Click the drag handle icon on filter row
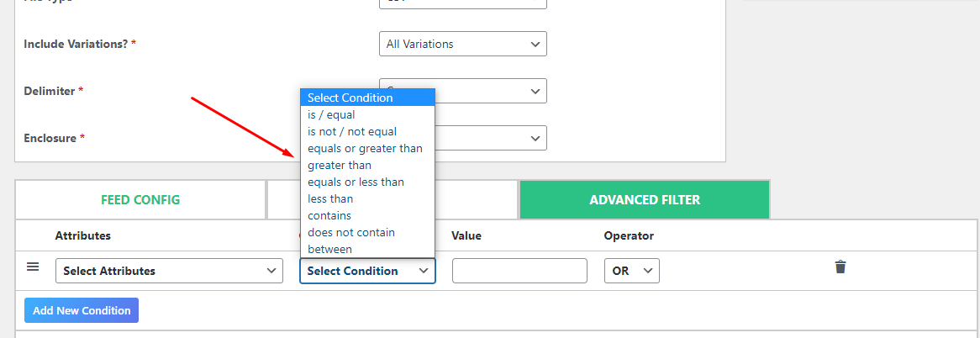The height and width of the screenshot is (338, 980). pos(33,267)
